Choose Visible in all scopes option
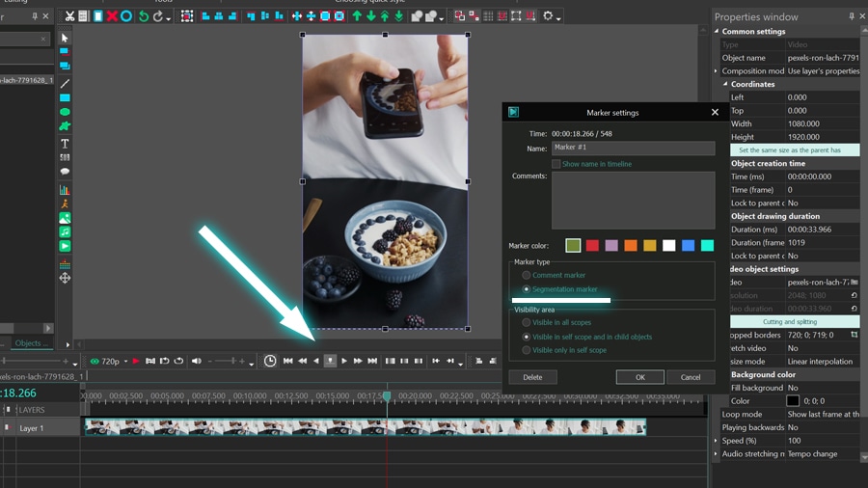Viewport: 868px width, 488px height. 527,322
